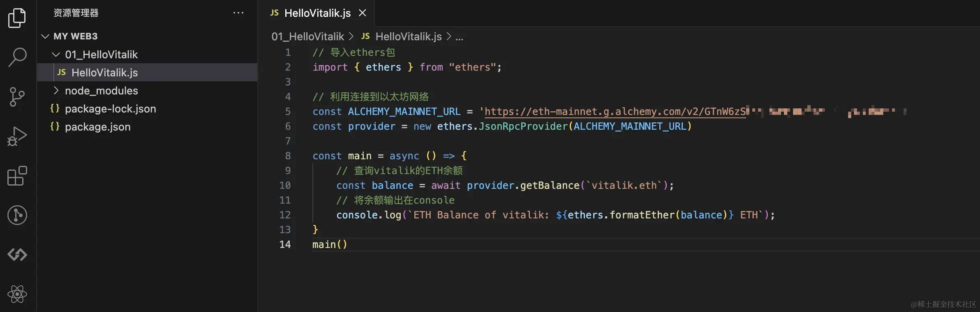Open the Extensions blocks icon
Screen dimensions: 980x312
[x=17, y=176]
